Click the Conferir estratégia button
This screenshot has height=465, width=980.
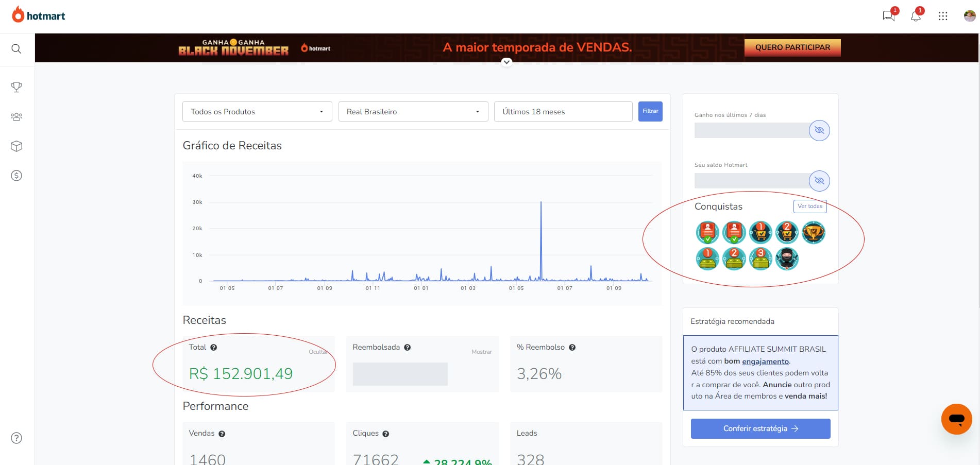(760, 428)
